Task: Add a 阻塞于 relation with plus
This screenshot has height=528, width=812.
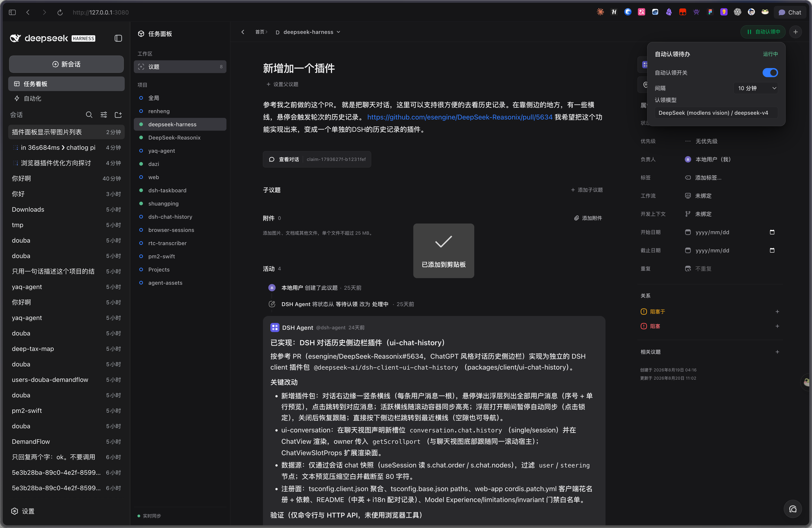Action: (x=777, y=311)
